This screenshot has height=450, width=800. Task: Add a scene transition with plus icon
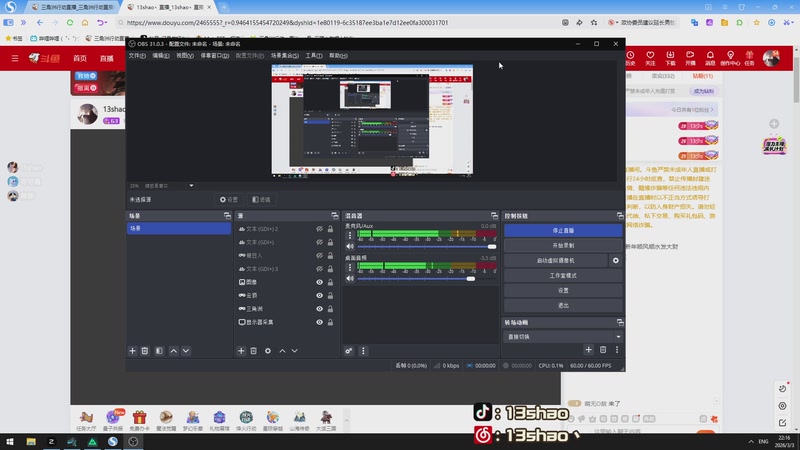589,350
